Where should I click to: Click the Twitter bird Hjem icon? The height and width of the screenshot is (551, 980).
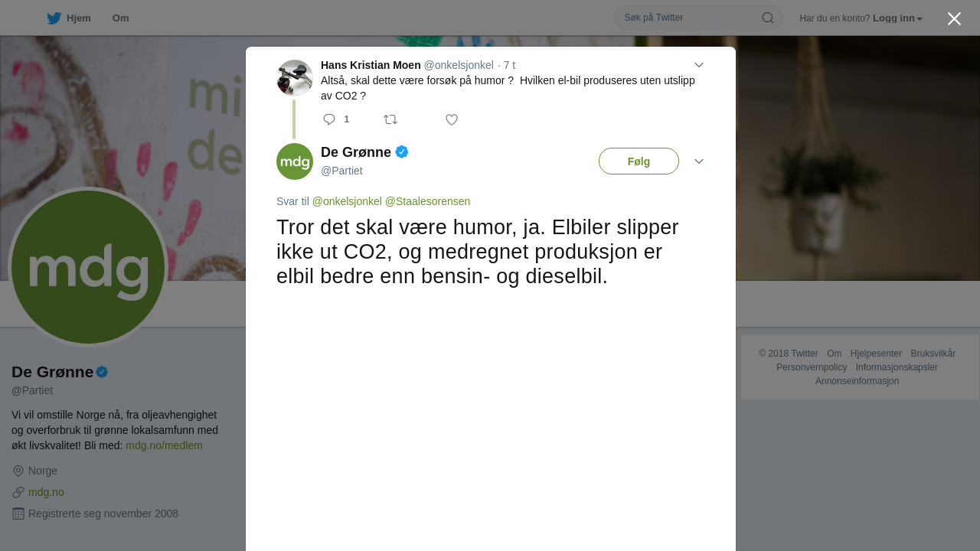(x=54, y=18)
